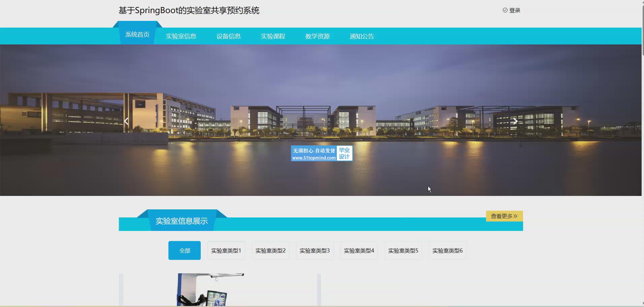
Task: Open the first laboratory thumbnail image
Action: 211,289
